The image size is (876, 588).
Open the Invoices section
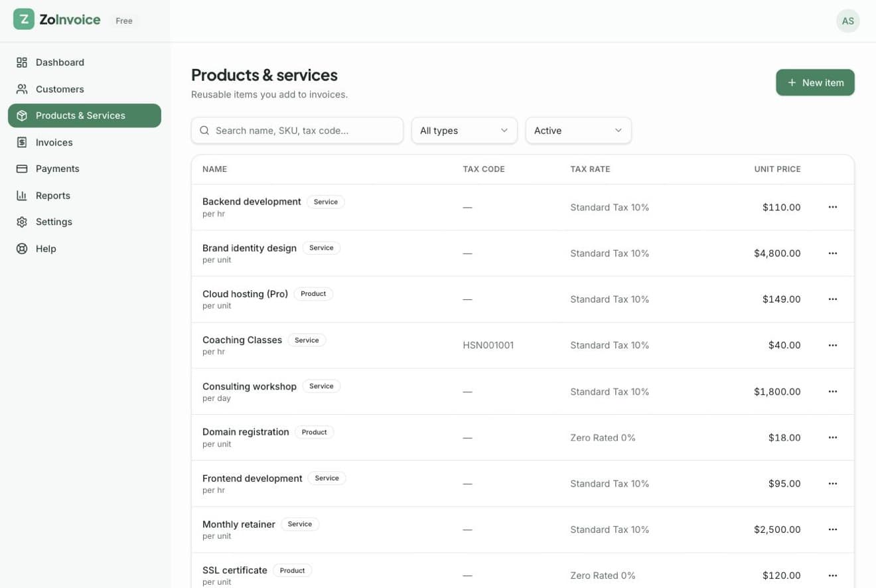[84, 142]
